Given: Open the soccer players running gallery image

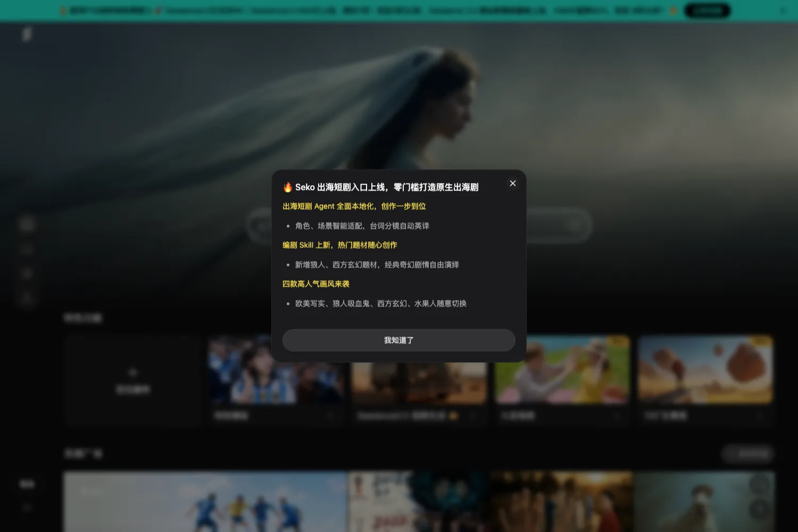Looking at the screenshot, I should point(205,502).
